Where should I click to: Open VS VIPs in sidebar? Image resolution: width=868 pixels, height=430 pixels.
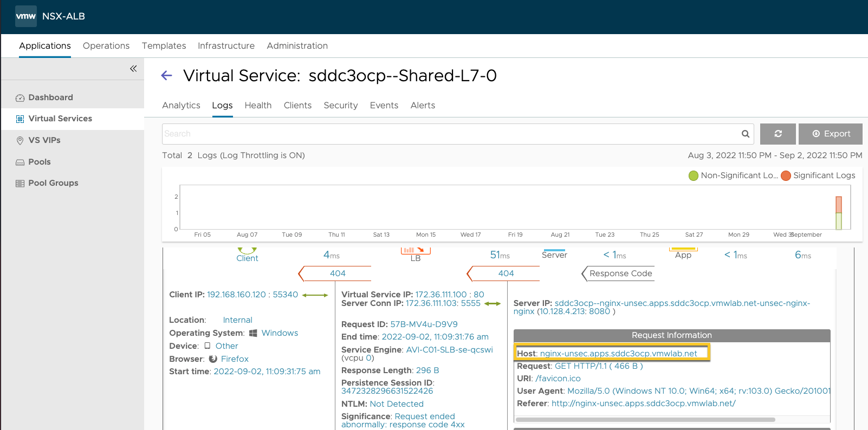click(x=44, y=140)
